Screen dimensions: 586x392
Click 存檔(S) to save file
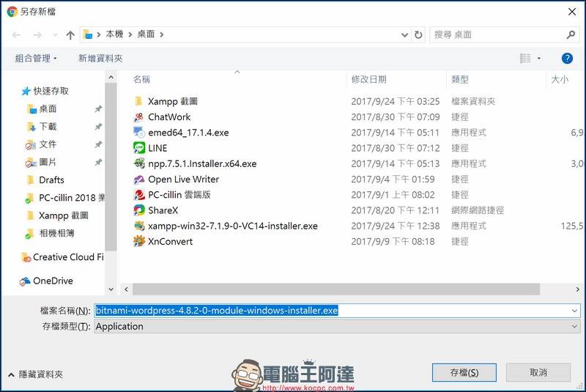click(x=464, y=372)
